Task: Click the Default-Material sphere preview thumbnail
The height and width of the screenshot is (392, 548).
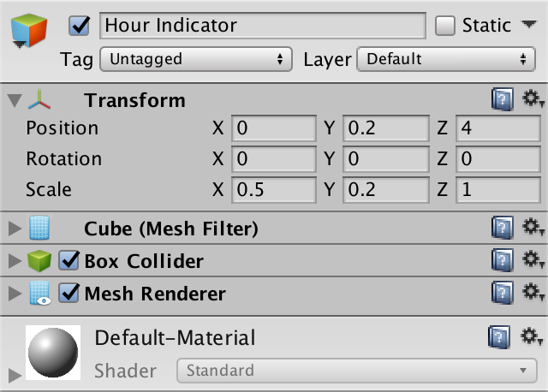Action: pyautogui.click(x=53, y=353)
